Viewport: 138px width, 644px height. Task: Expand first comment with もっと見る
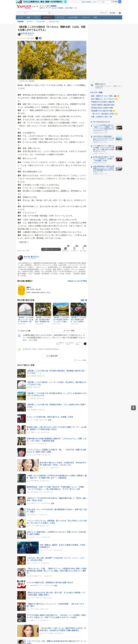click(x=33, y=340)
